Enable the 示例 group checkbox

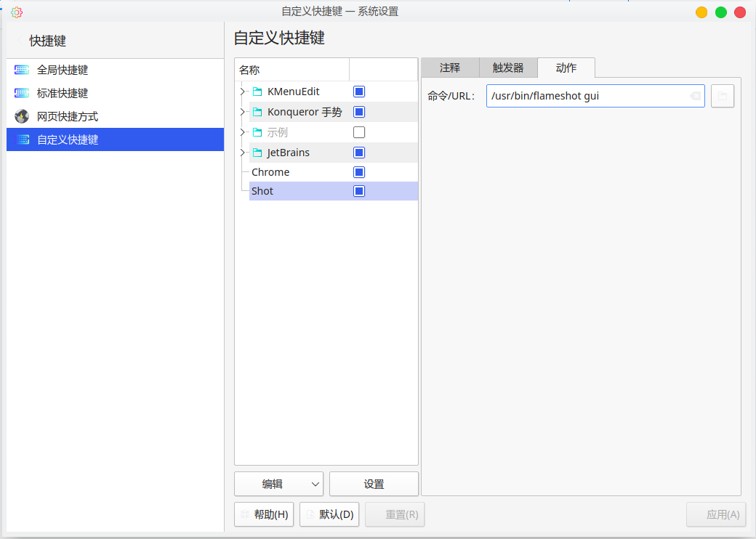[x=358, y=132]
